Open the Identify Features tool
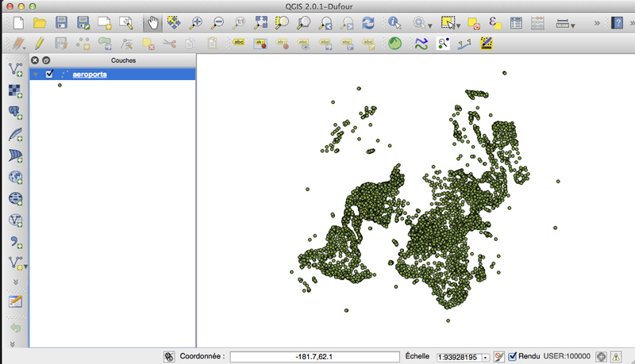The height and width of the screenshot is (364, 635). click(x=394, y=23)
